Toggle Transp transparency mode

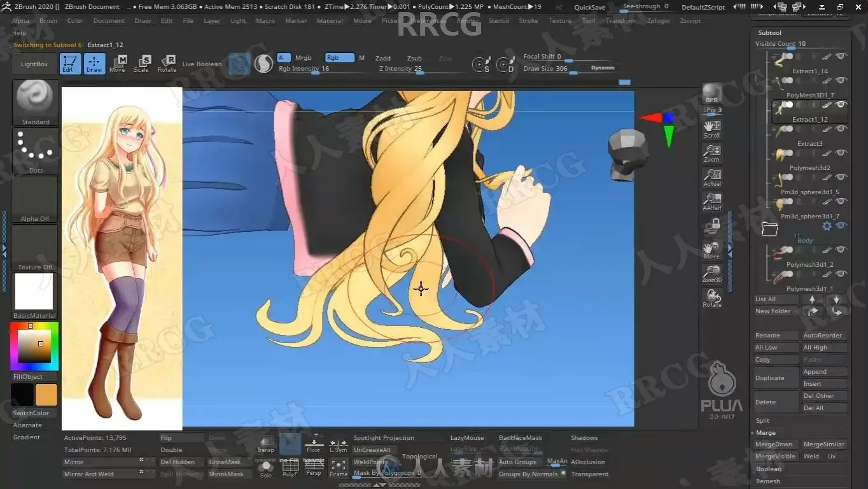[x=266, y=444]
